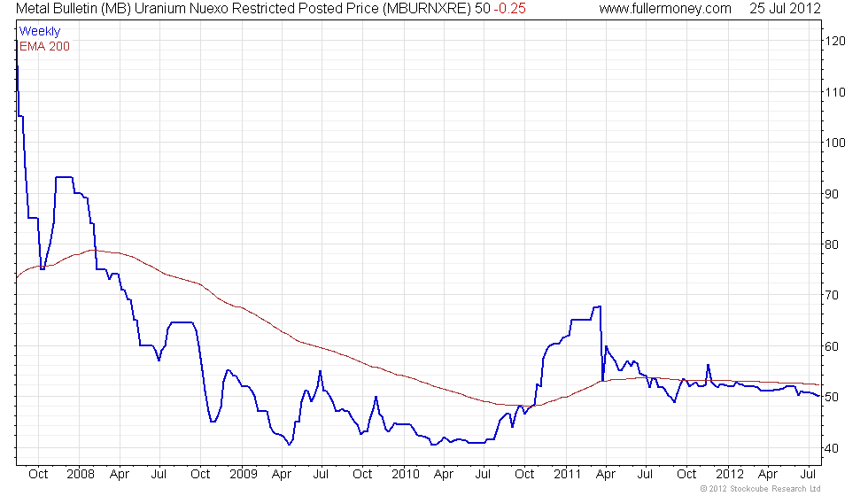The height and width of the screenshot is (496, 868).
Task: Click the x-axis label 2011
Action: (568, 475)
